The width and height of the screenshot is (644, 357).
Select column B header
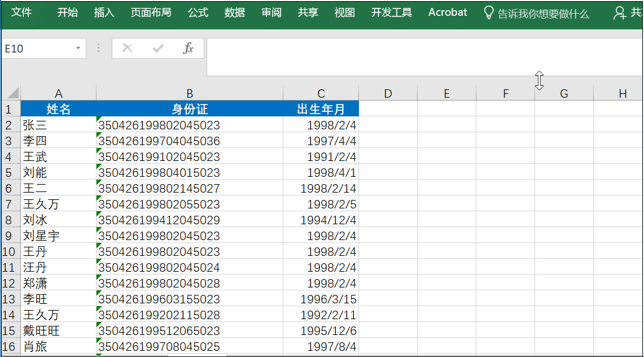pyautogui.click(x=190, y=94)
